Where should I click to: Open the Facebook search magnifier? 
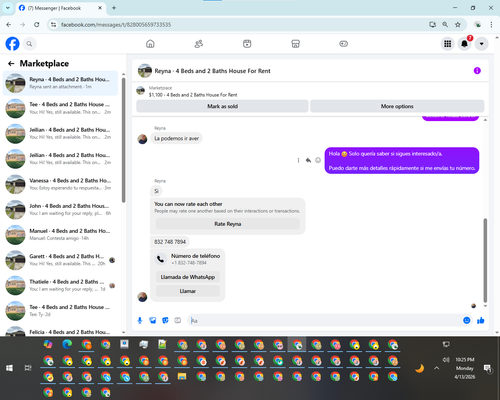click(x=29, y=44)
